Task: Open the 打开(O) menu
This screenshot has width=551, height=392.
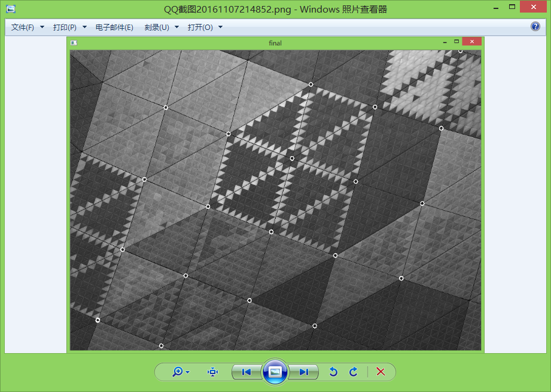Action: (200, 28)
